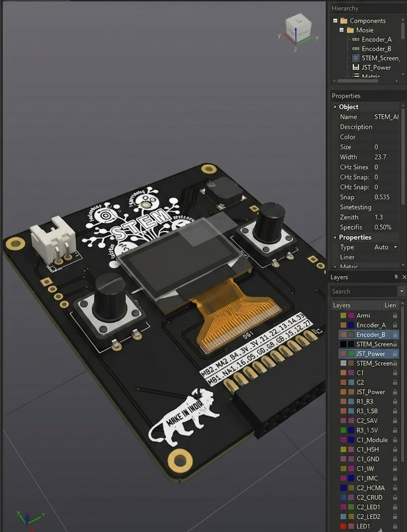Click the Encoder_A component icon in Hierarchy
407x532 pixels.
click(356, 39)
